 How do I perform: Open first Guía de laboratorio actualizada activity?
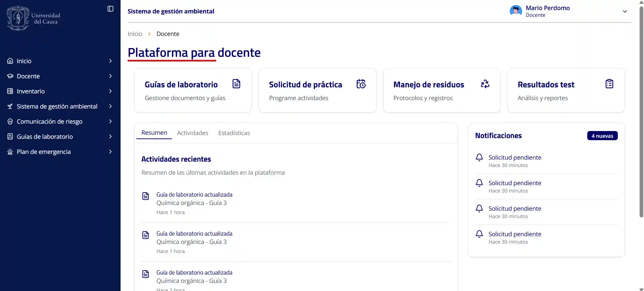194,195
